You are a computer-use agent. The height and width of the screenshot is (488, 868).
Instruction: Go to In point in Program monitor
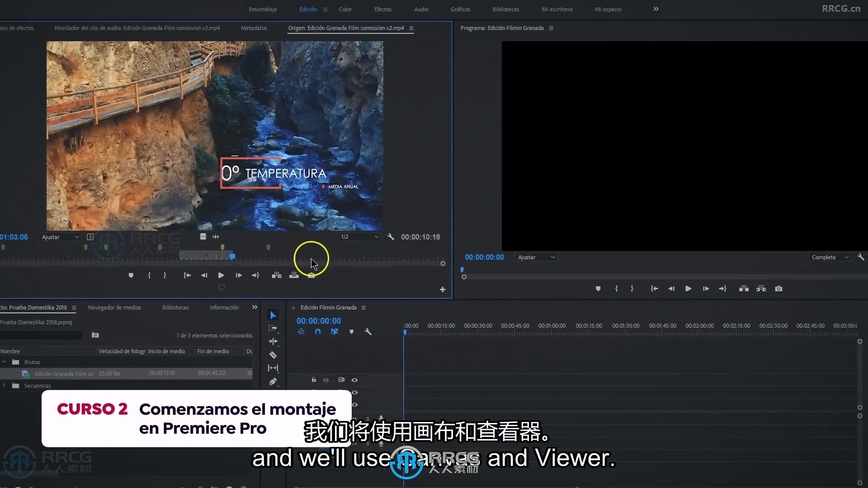pos(654,289)
